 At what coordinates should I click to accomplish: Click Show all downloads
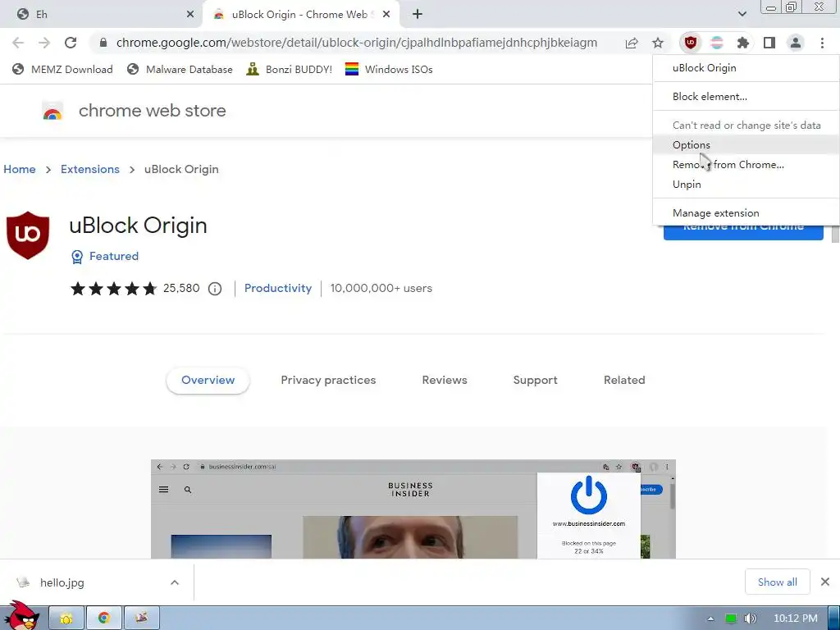(x=778, y=582)
